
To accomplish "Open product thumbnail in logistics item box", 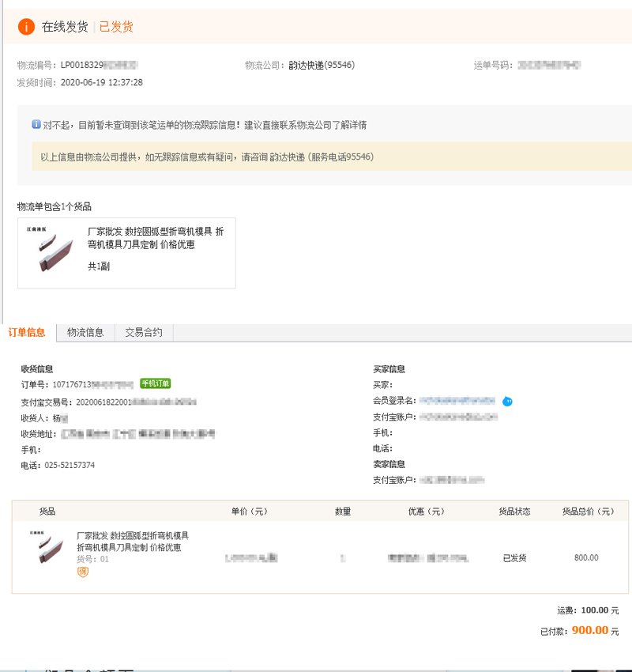I will [50, 249].
